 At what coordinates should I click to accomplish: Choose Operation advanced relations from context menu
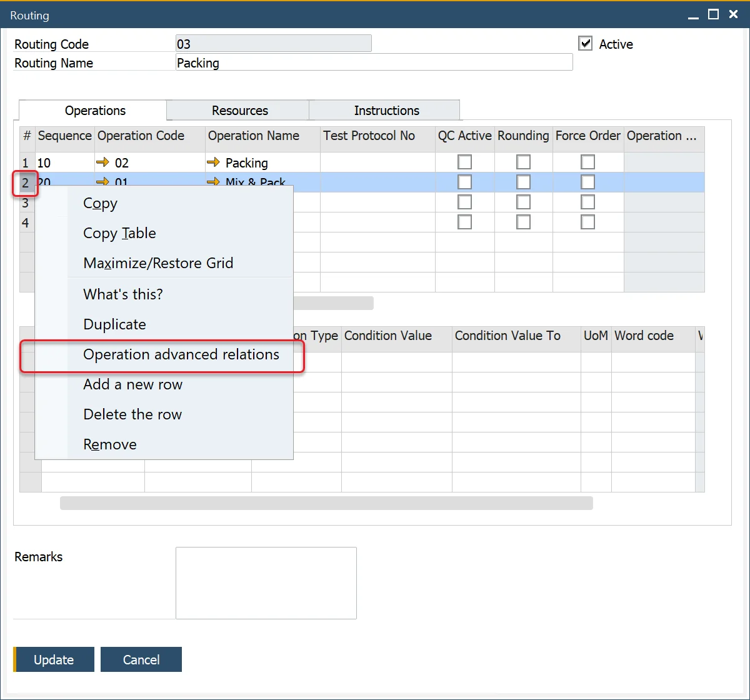click(x=181, y=354)
